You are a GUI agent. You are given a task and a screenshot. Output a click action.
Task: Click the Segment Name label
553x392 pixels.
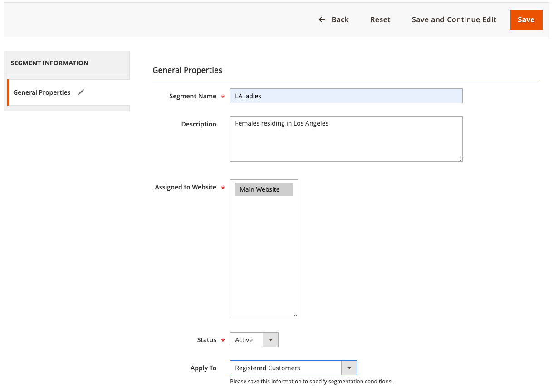pyautogui.click(x=193, y=96)
